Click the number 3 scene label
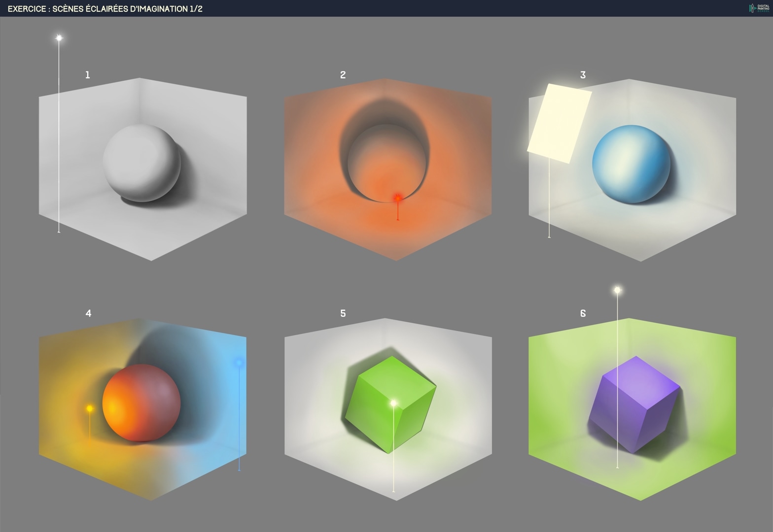This screenshot has width=773, height=532. tap(583, 75)
